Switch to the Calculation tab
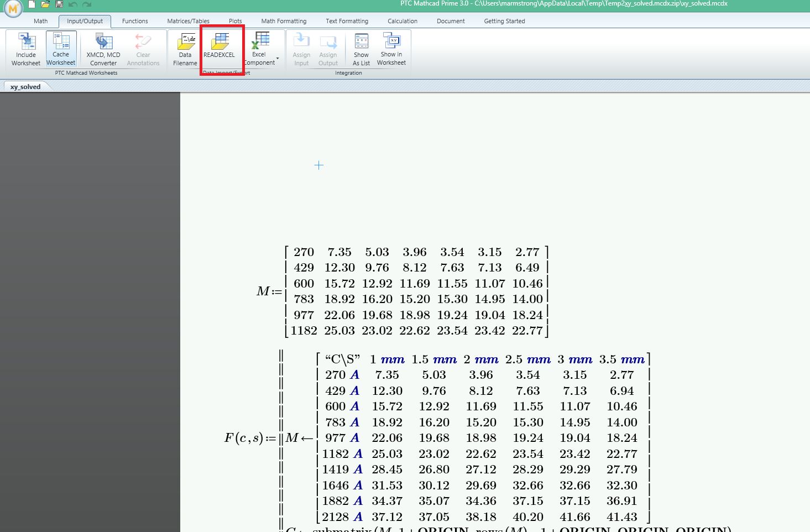Viewport: 810px width, 532px height. pyautogui.click(x=403, y=21)
